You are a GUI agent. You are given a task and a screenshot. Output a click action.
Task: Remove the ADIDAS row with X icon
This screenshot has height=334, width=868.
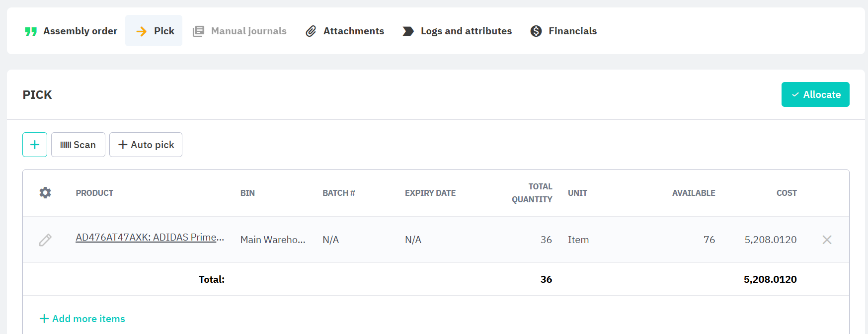point(827,240)
